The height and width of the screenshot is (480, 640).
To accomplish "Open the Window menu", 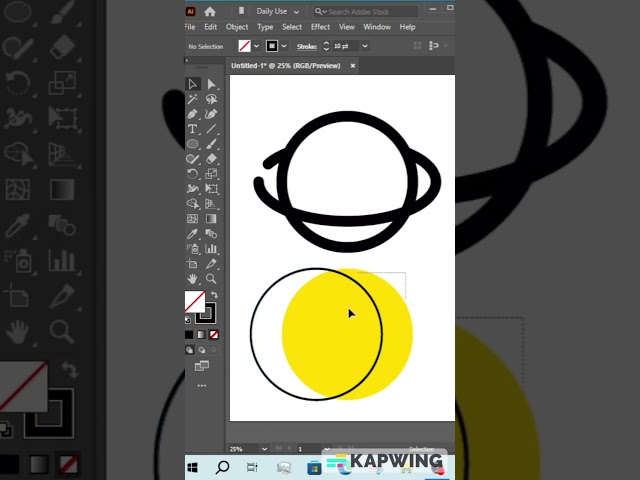I will coord(377,27).
